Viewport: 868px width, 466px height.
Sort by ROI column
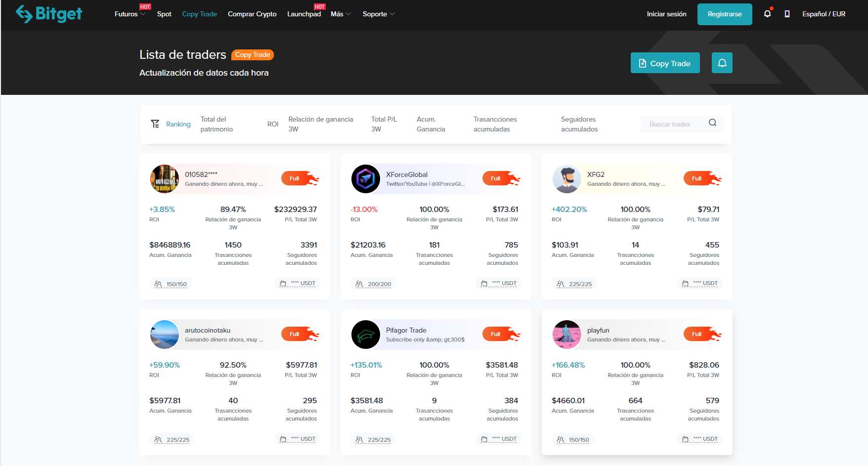tap(273, 124)
